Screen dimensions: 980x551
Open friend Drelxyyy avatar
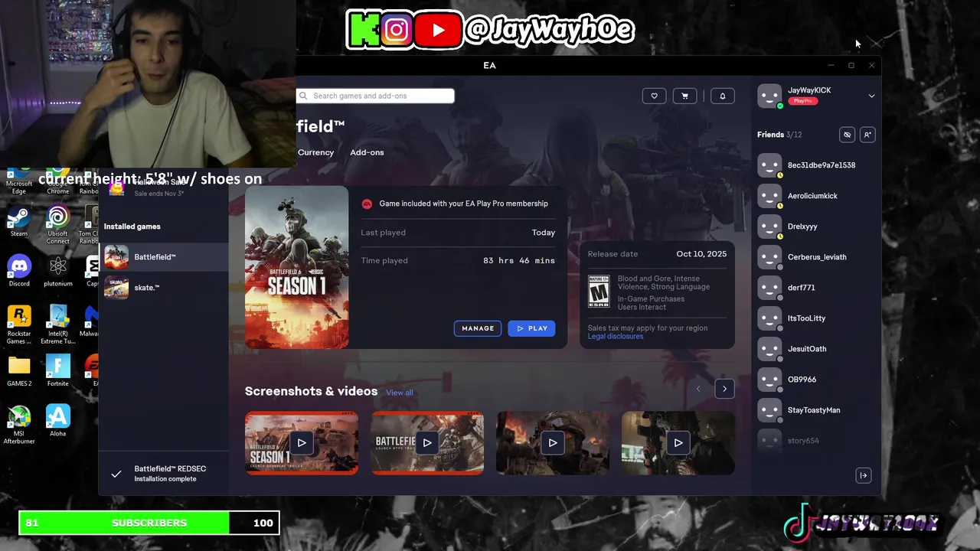[x=769, y=227]
